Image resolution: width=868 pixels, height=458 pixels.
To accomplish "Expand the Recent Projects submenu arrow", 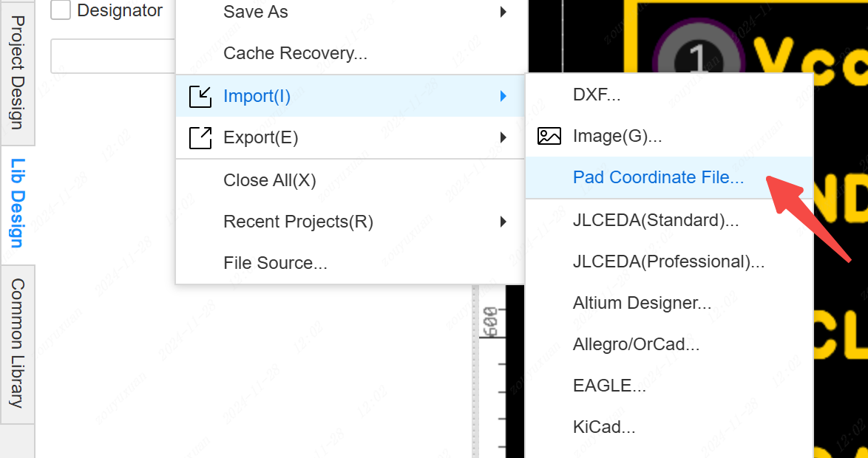I will tap(503, 222).
